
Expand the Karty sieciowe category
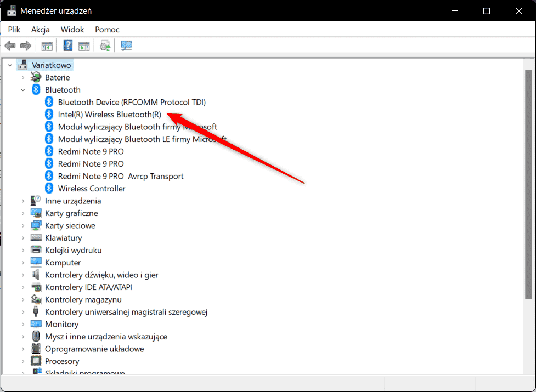pos(23,225)
